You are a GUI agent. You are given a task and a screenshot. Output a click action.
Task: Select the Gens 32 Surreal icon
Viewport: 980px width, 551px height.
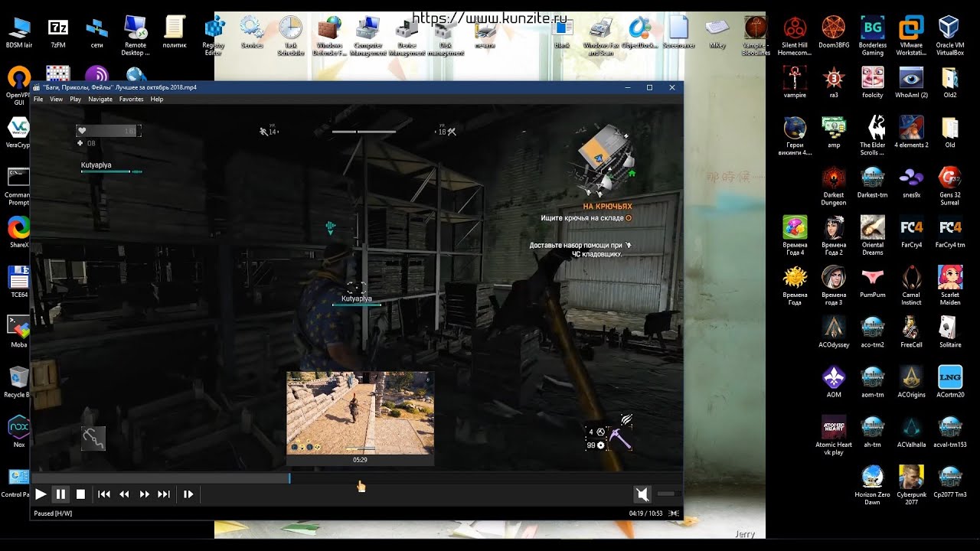[x=950, y=187]
